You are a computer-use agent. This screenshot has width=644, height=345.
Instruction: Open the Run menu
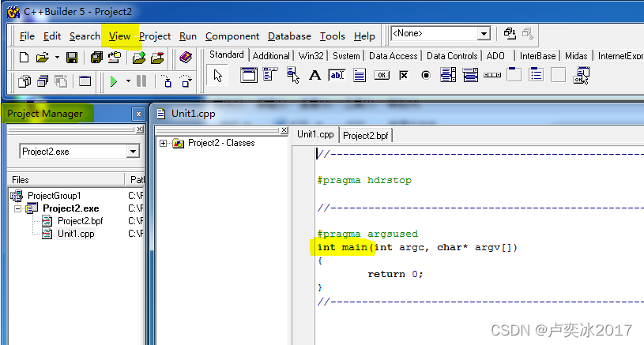188,36
